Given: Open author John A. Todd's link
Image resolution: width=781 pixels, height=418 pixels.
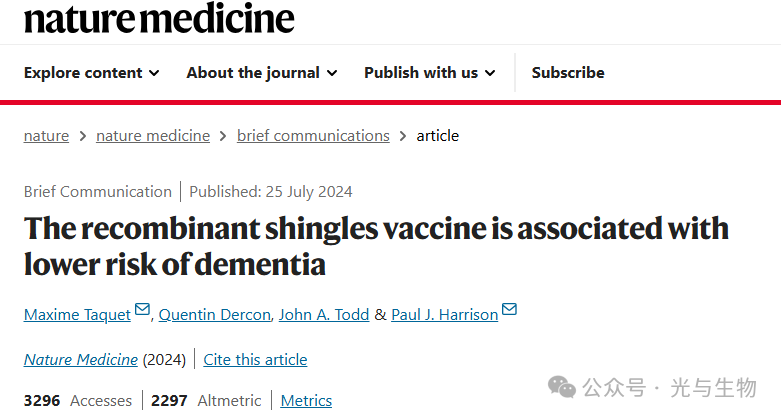Looking at the screenshot, I should point(324,314).
